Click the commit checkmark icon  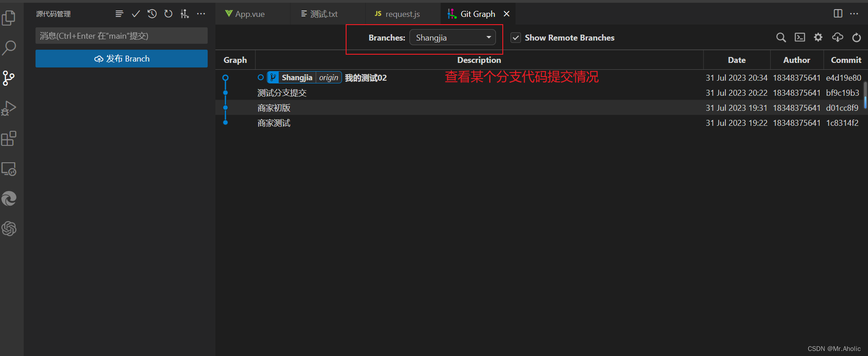coord(136,14)
